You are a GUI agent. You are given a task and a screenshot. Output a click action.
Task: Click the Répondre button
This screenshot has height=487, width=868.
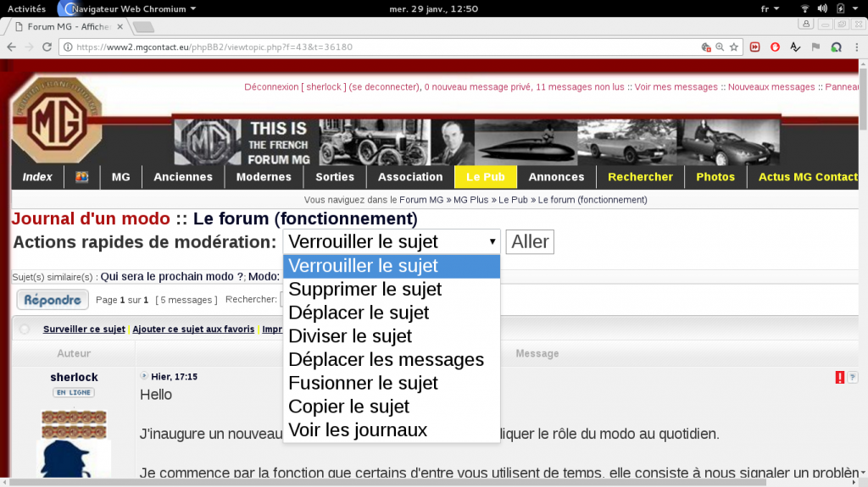53,299
